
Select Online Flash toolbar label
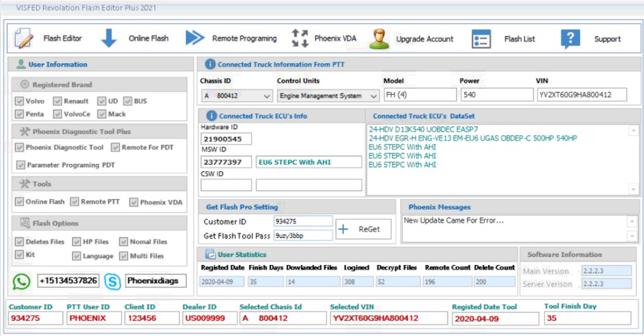click(148, 38)
